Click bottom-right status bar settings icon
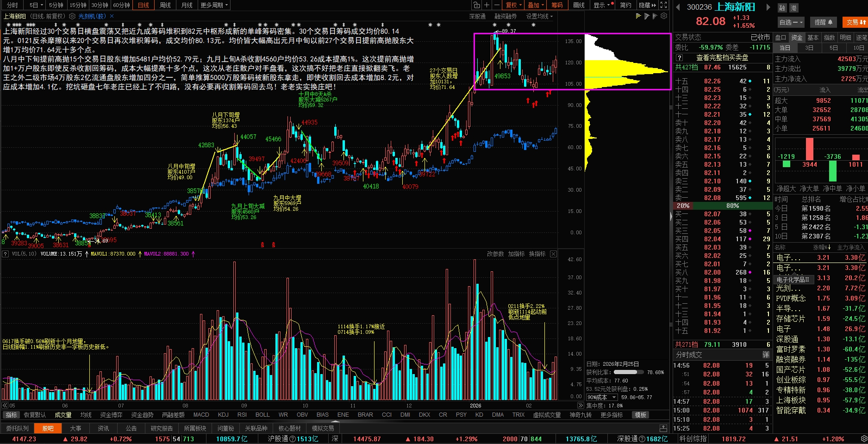Image resolution: width=868 pixels, height=444 pixels. coord(863,438)
